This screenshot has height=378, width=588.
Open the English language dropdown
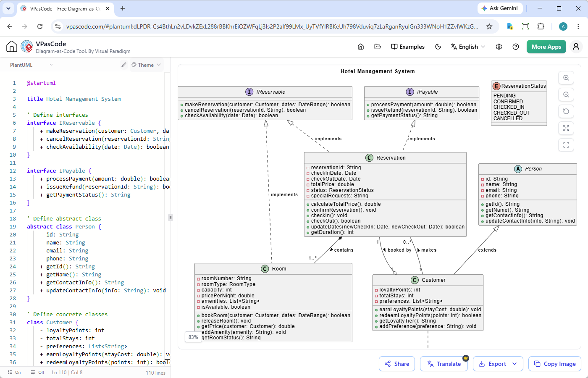coord(468,47)
